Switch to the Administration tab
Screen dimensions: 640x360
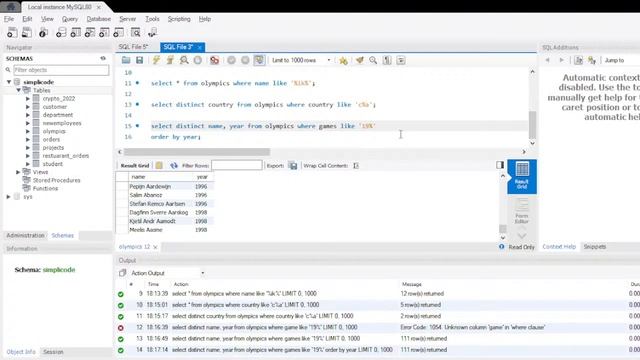[x=25, y=236]
